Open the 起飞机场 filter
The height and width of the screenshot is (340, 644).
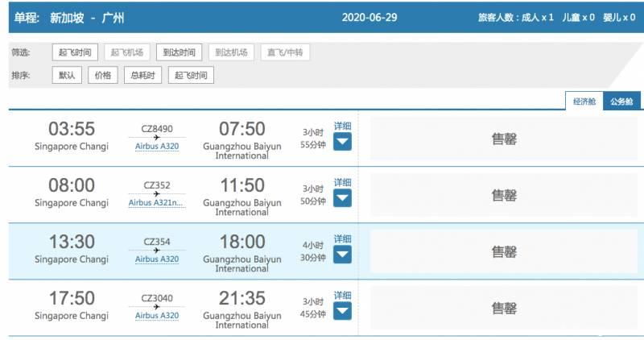click(126, 52)
